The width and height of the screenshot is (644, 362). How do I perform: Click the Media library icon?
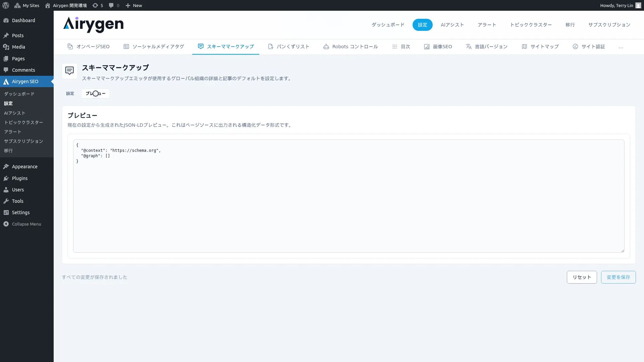[x=6, y=47]
